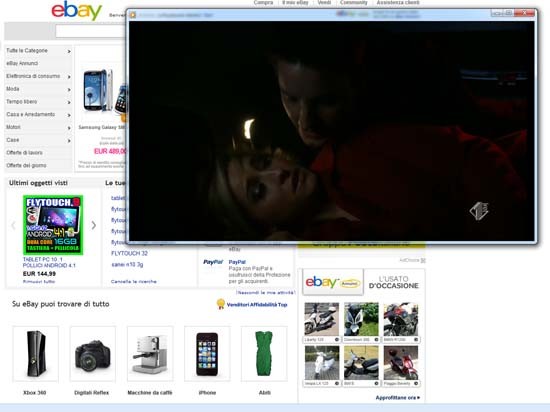
Task: Expand the Tempo libero category arrow
Action: click(x=69, y=102)
